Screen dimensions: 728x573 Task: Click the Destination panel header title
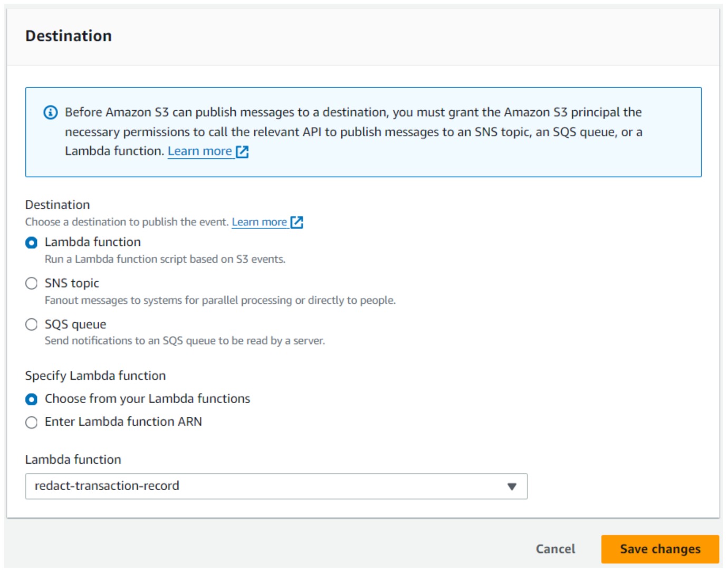coord(69,36)
